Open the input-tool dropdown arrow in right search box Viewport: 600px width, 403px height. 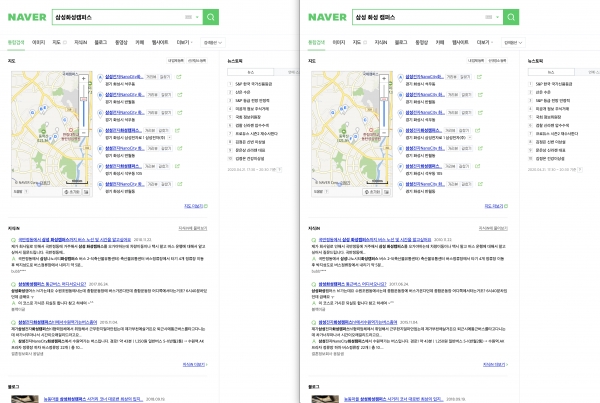497,17
